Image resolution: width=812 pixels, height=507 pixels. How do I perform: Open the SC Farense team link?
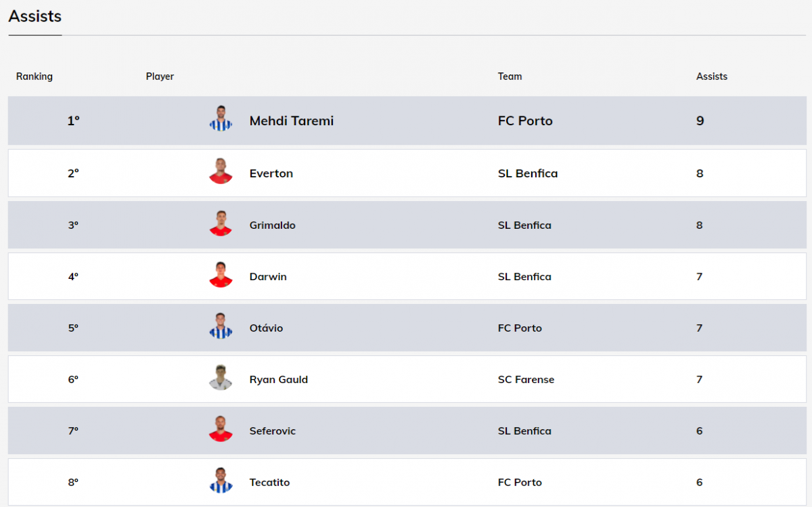[x=526, y=380]
